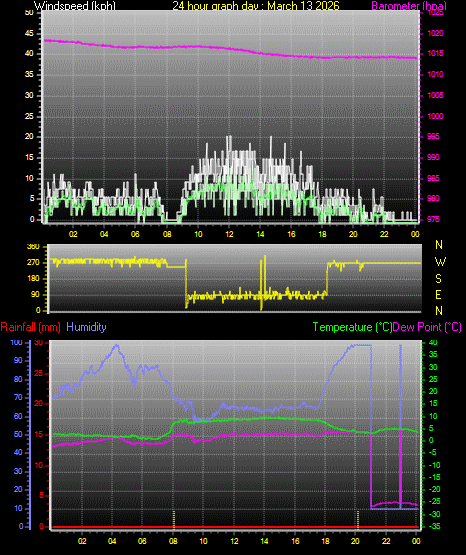Click the "25" rainfall axis value in red

(39, 373)
